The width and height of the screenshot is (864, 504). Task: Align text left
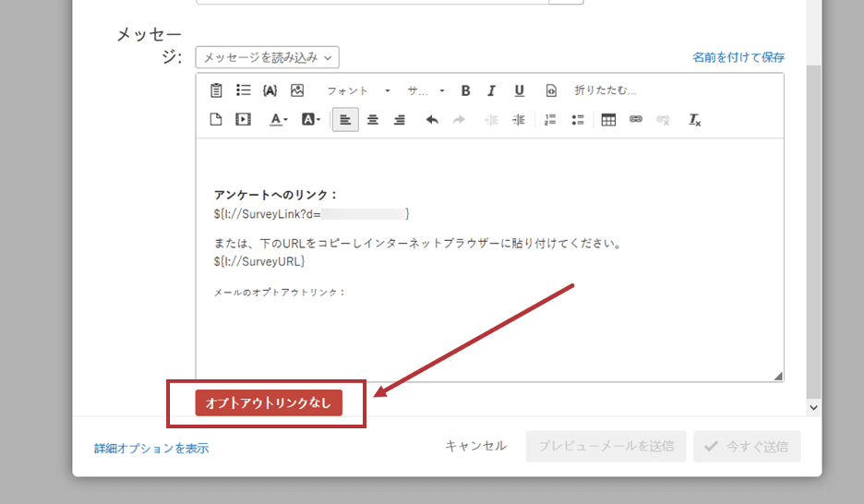[345, 119]
